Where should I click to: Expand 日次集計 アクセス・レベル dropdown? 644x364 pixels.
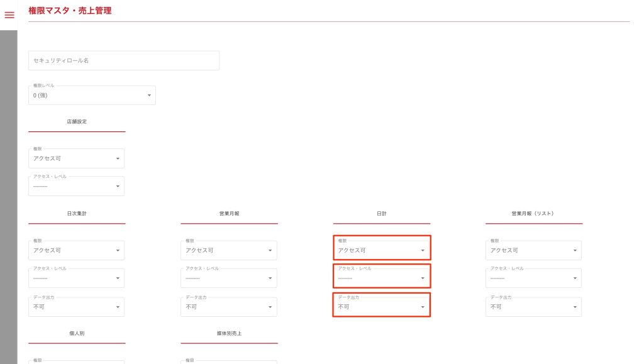coord(76,279)
